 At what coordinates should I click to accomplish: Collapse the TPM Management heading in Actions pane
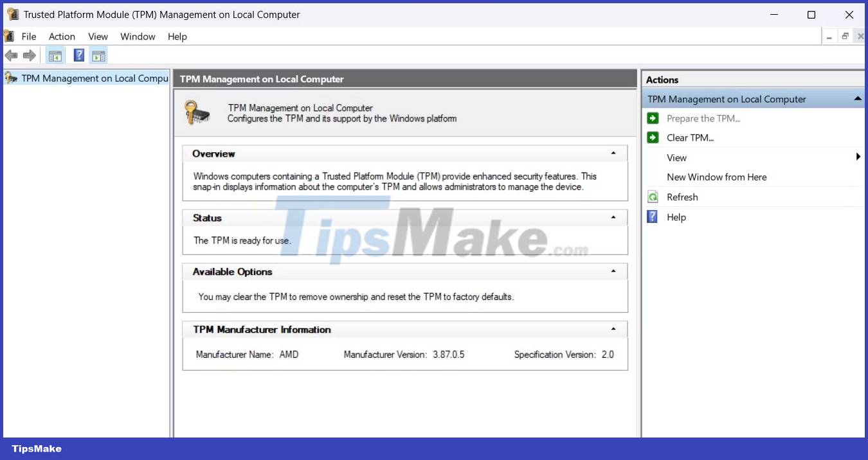(857, 99)
